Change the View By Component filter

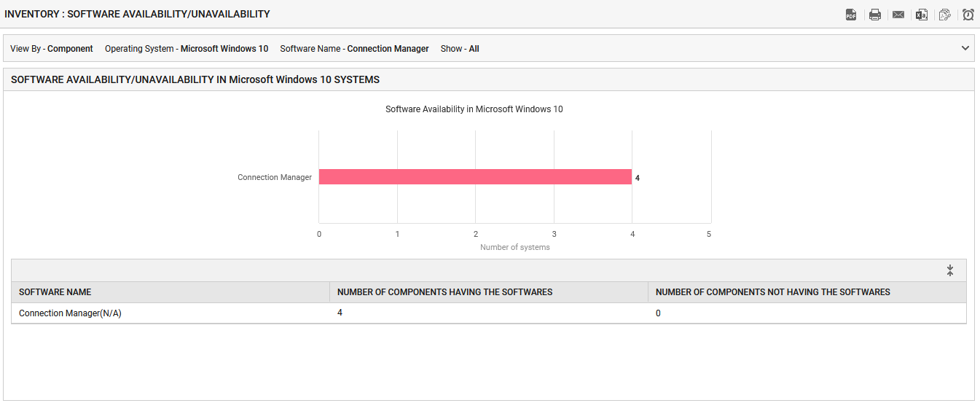click(52, 49)
